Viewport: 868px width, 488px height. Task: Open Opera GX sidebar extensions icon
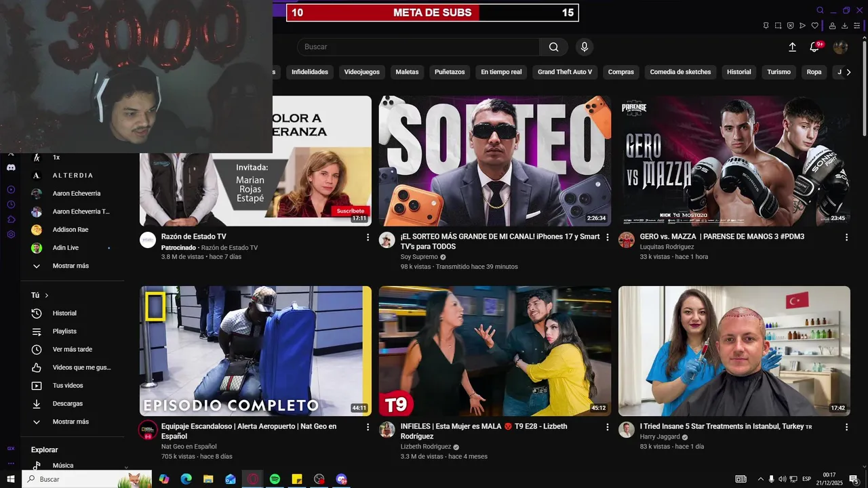pyautogui.click(x=11, y=220)
